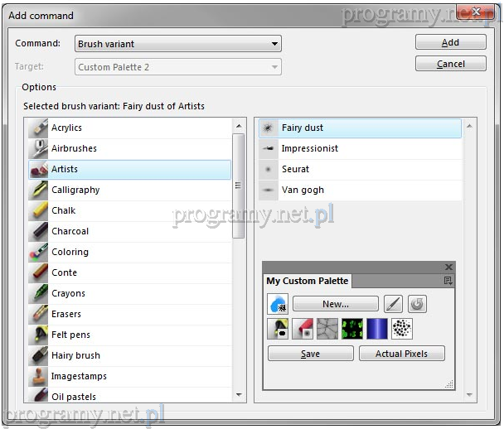Select the Airbrushes brush category
Screen dimensions: 504x429
point(74,148)
